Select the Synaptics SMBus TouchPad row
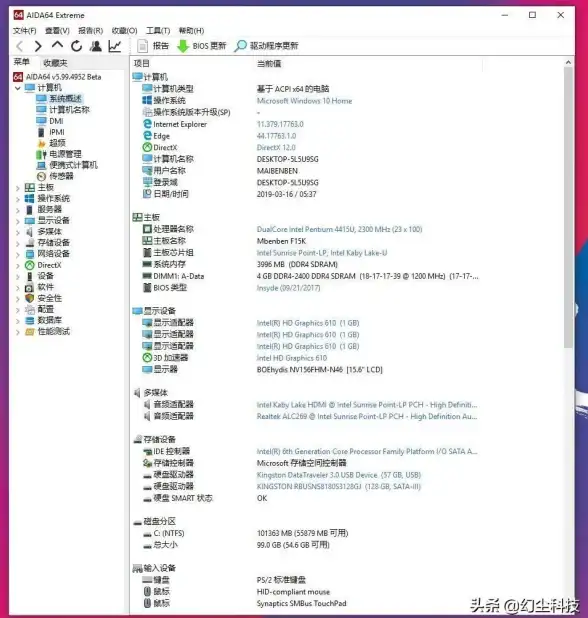Image resolution: width=588 pixels, height=618 pixels. click(305, 603)
